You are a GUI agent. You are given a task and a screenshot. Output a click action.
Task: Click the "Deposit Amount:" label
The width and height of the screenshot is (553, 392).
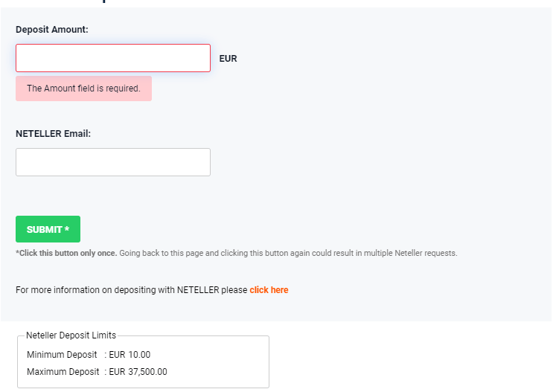coord(52,30)
